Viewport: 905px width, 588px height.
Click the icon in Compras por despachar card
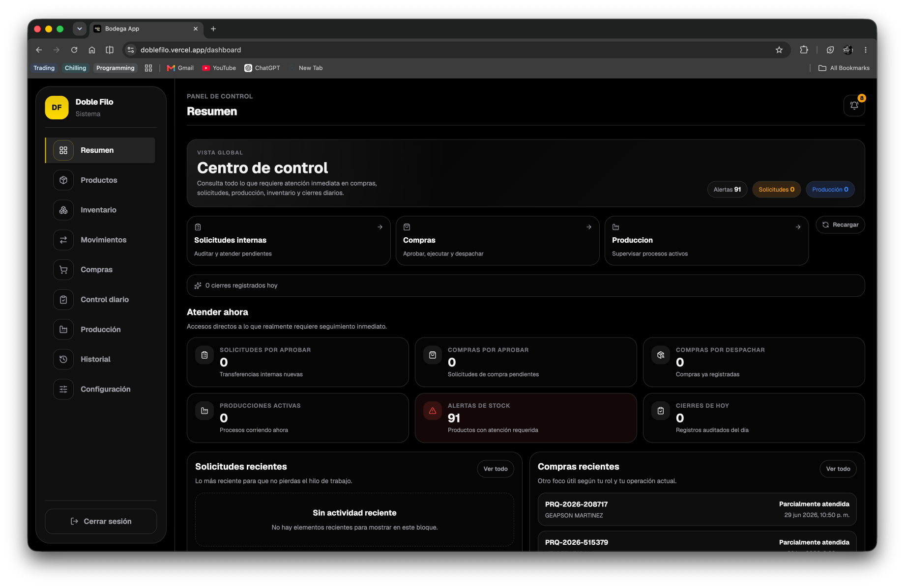click(661, 355)
